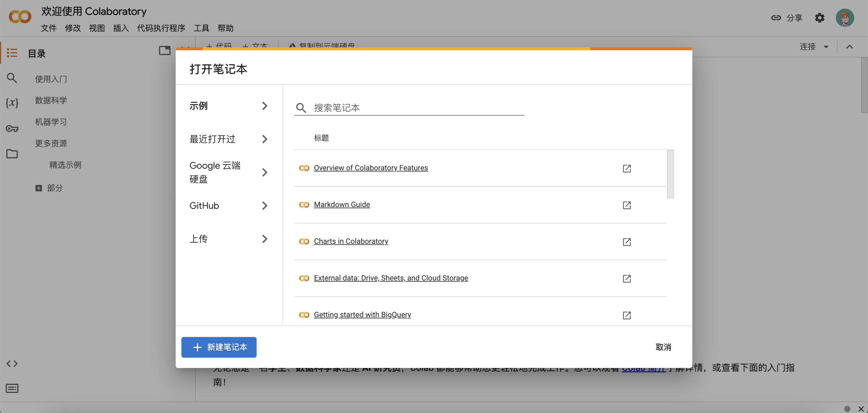
Task: Click the 新建笔记本 button
Action: click(x=219, y=347)
